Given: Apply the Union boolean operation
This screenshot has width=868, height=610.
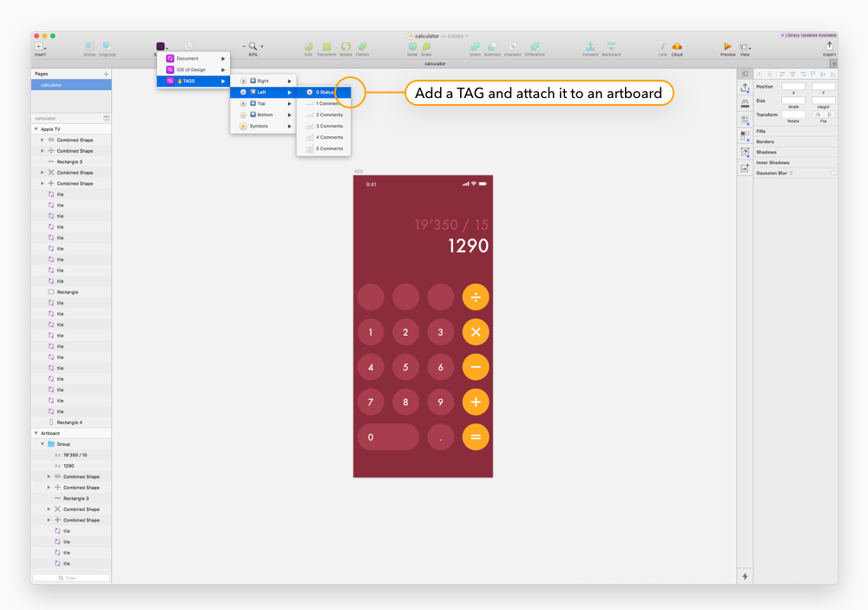Looking at the screenshot, I should click(x=475, y=47).
